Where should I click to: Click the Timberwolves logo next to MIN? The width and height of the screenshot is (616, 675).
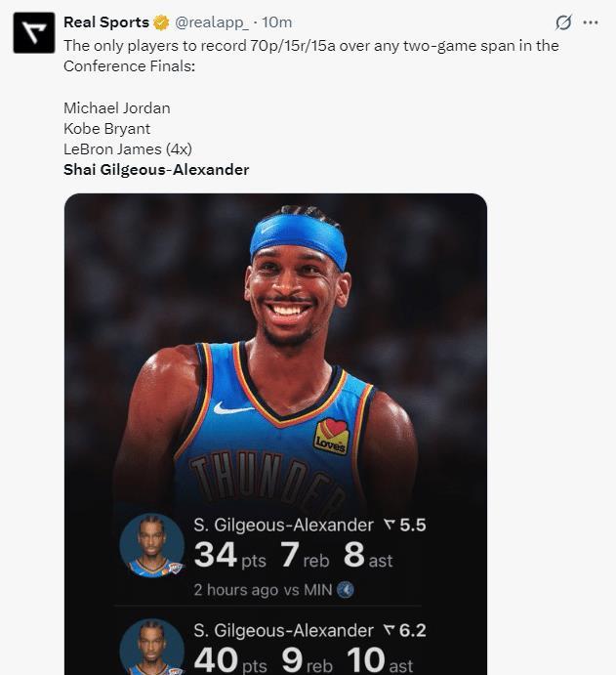(345, 590)
